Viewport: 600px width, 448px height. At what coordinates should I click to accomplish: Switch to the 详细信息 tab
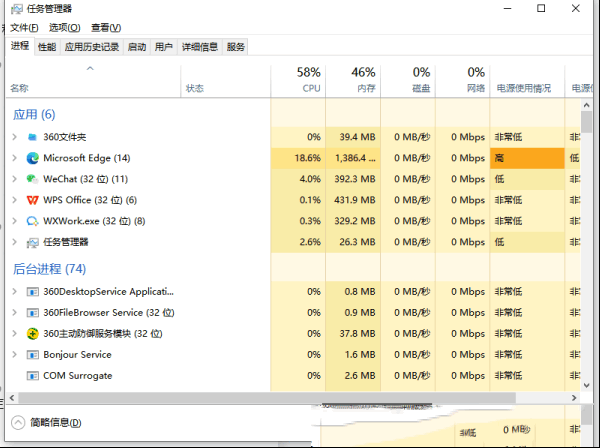pyautogui.click(x=200, y=47)
